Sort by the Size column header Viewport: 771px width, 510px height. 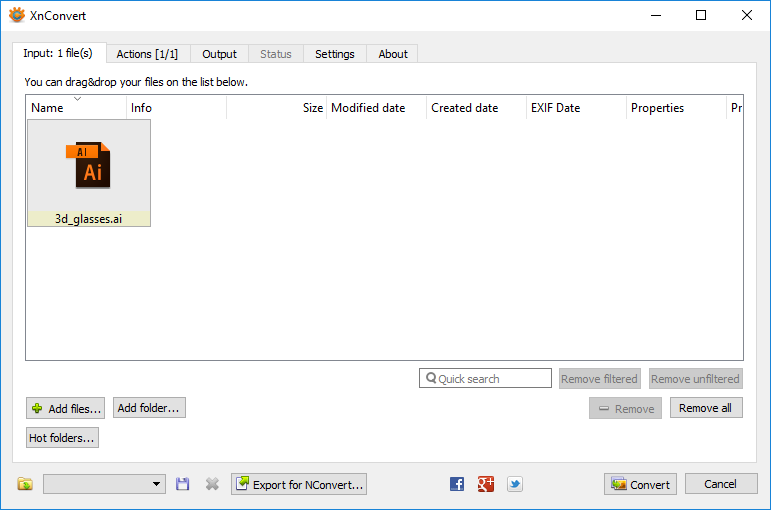pyautogui.click(x=276, y=108)
